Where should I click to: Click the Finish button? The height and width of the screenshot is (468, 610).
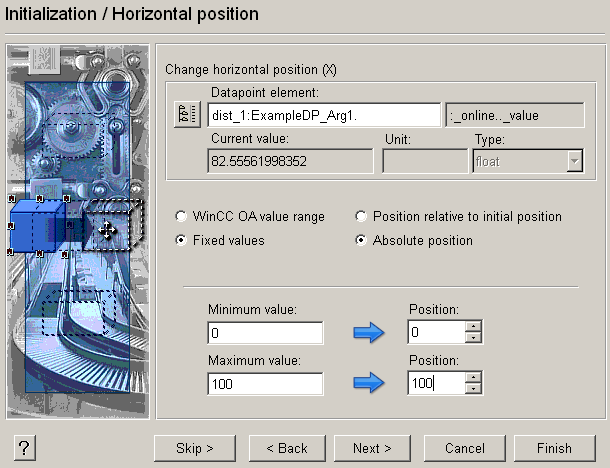pos(553,448)
